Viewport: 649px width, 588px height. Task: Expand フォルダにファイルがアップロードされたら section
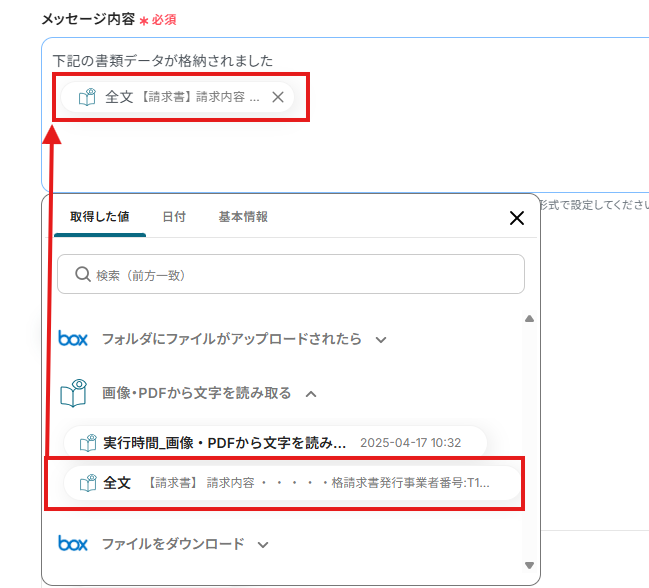tap(381, 340)
